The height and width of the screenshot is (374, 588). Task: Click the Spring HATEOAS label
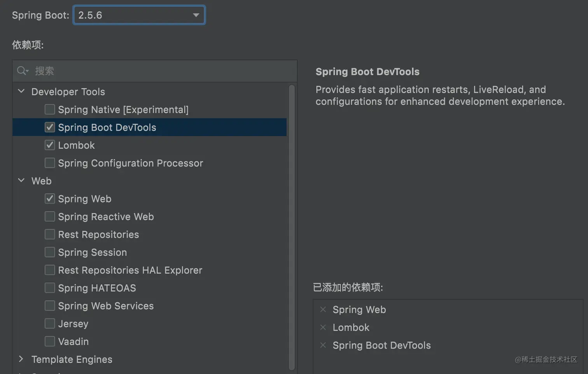point(97,288)
